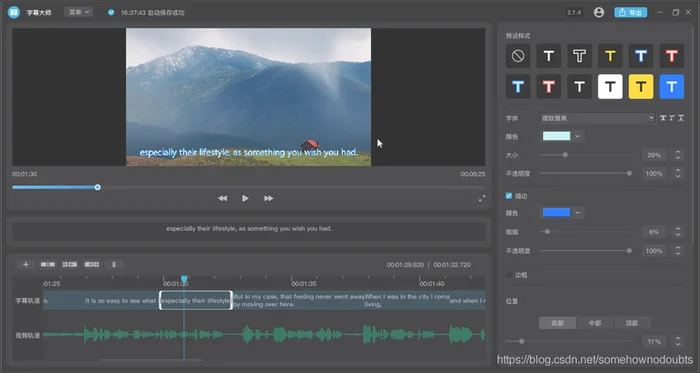The image size is (700, 373).
Task: Click the stroke 不透明度 opacity slider handle
Action: pyautogui.click(x=629, y=250)
